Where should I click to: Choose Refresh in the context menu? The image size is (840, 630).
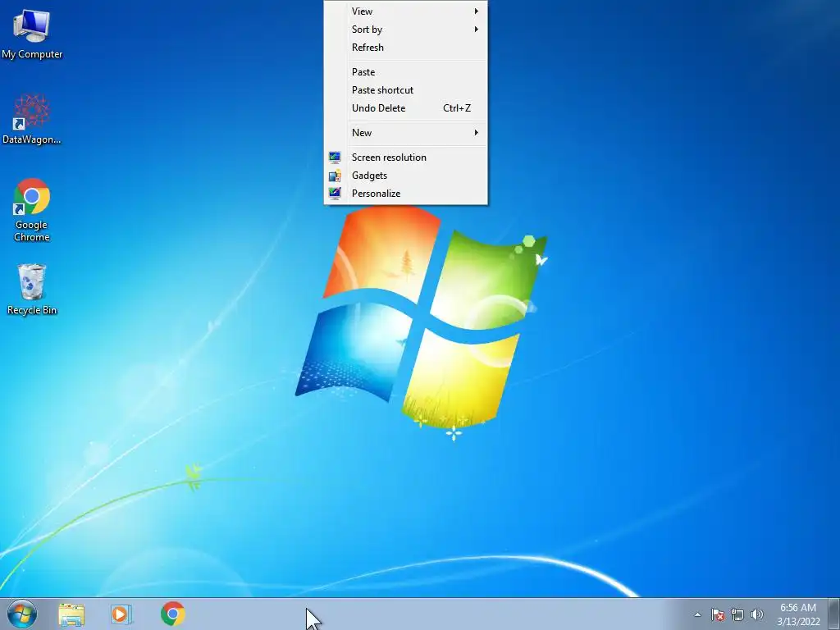point(405,47)
